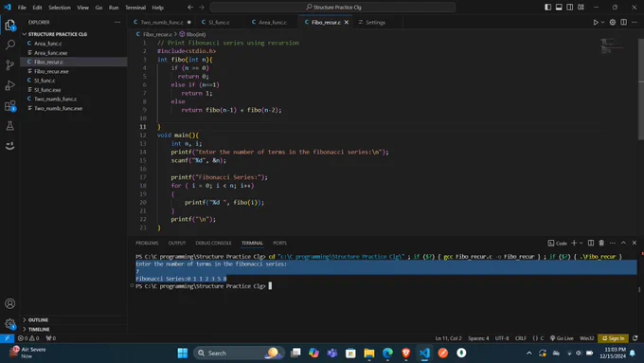Open editor More Actions ellipsis
Screen dimensions: 644x363
coord(635,22)
